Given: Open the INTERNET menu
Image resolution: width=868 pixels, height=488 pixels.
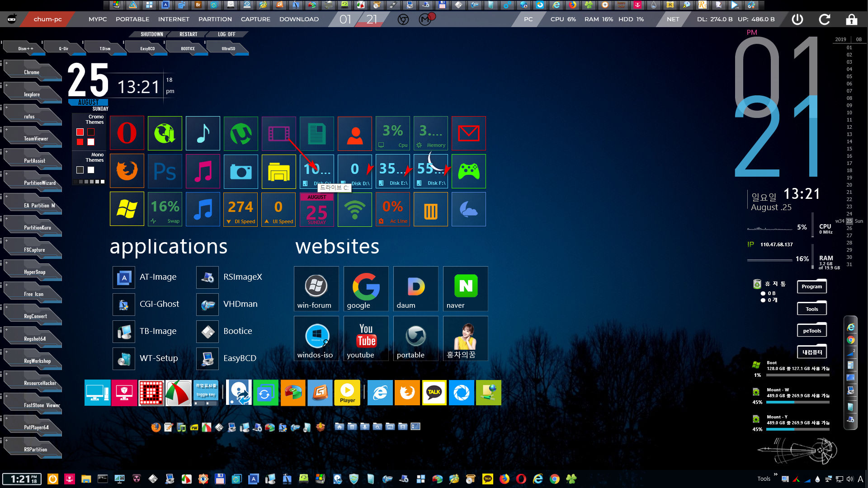Looking at the screenshot, I should coord(174,19).
